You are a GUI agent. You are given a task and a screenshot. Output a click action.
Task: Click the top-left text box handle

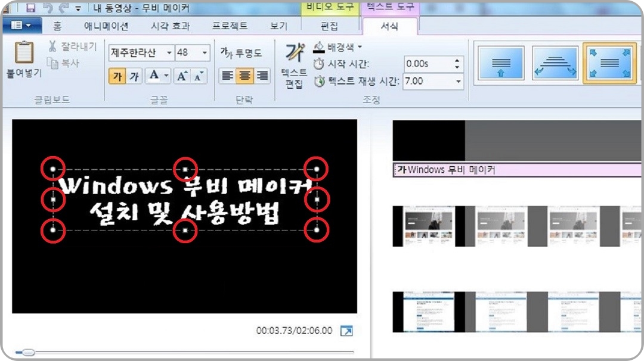pos(53,169)
